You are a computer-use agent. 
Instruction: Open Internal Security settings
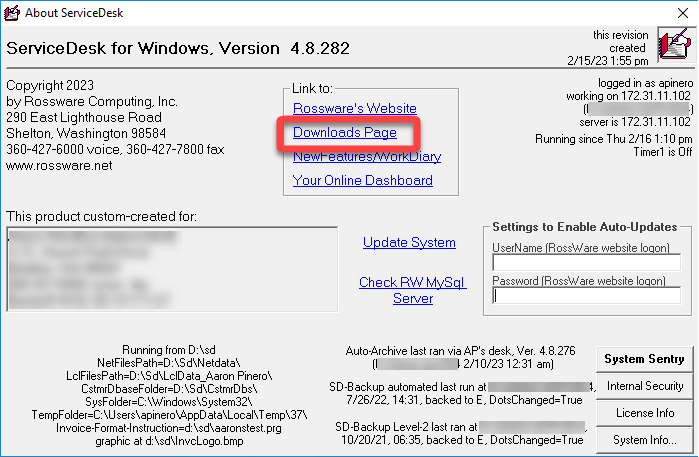(x=645, y=386)
